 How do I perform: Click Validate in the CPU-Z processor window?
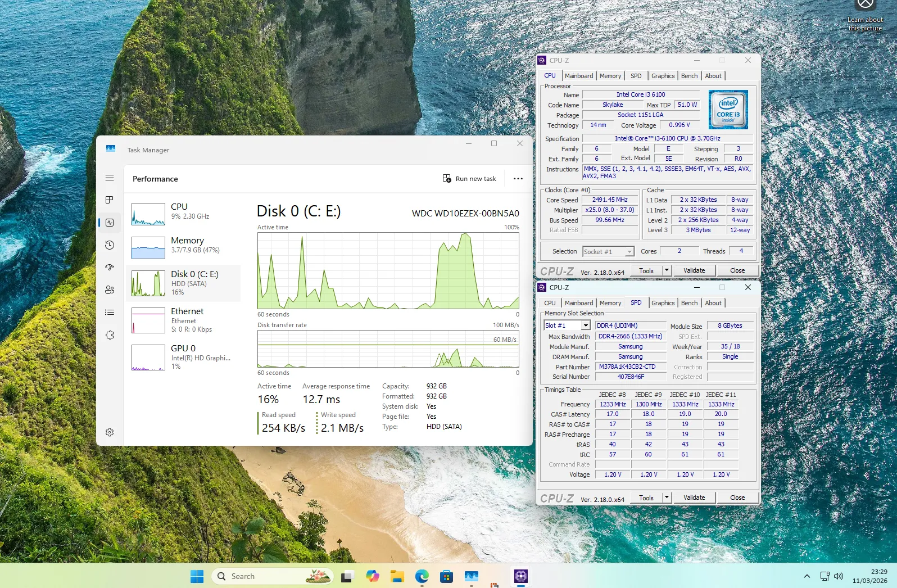pos(694,270)
